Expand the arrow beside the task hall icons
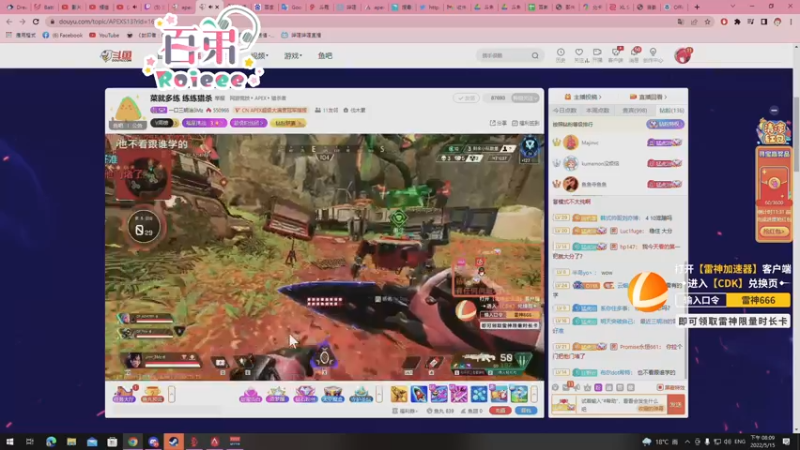The image size is (800, 450). pyautogui.click(x=171, y=394)
